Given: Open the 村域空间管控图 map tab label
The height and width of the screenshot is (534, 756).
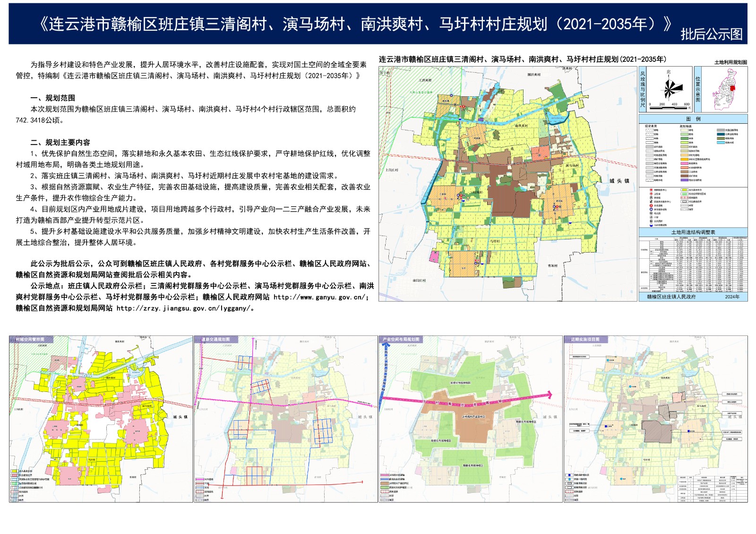Looking at the screenshot, I should point(30,339).
